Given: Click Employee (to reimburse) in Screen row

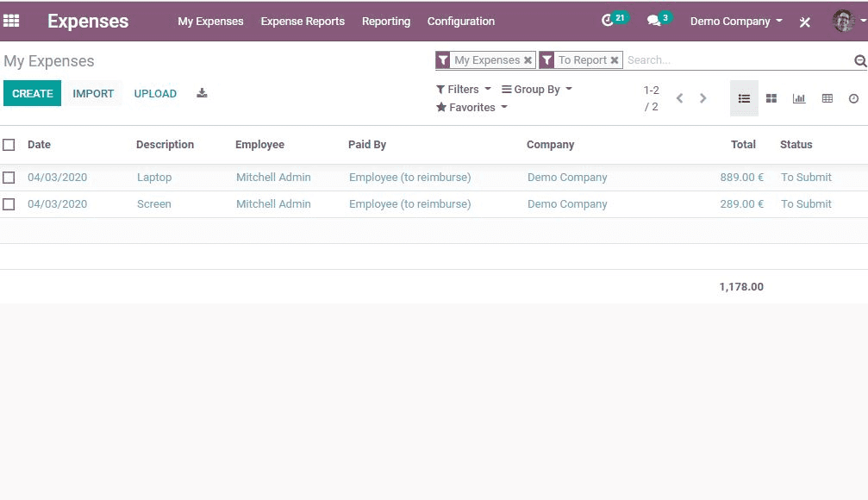Looking at the screenshot, I should [x=410, y=203].
